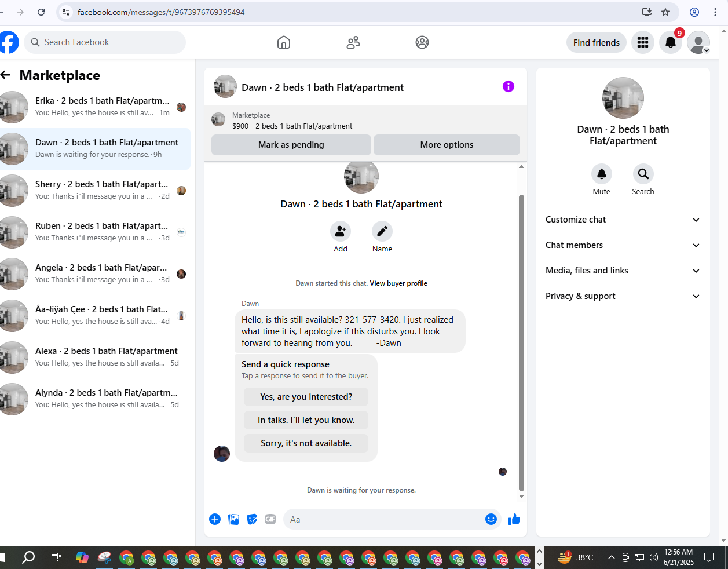Open the account profile avatar menu
The height and width of the screenshot is (569, 728).
pos(698,42)
